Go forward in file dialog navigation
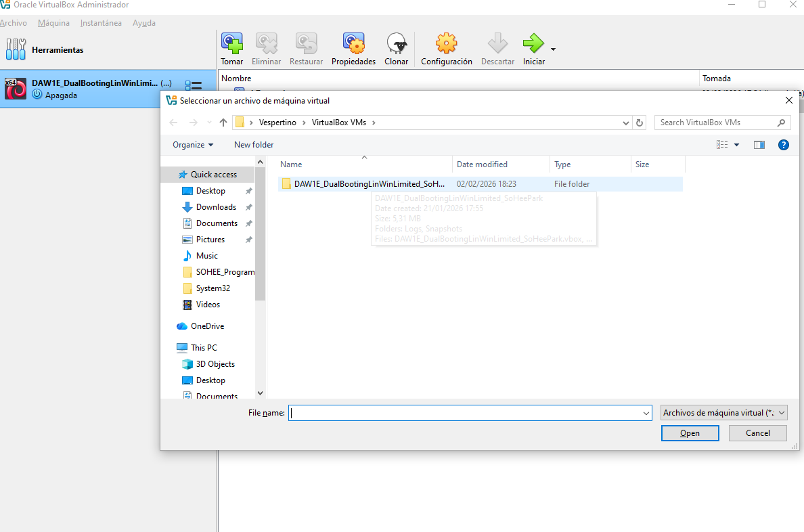This screenshot has width=804, height=532. pos(194,123)
